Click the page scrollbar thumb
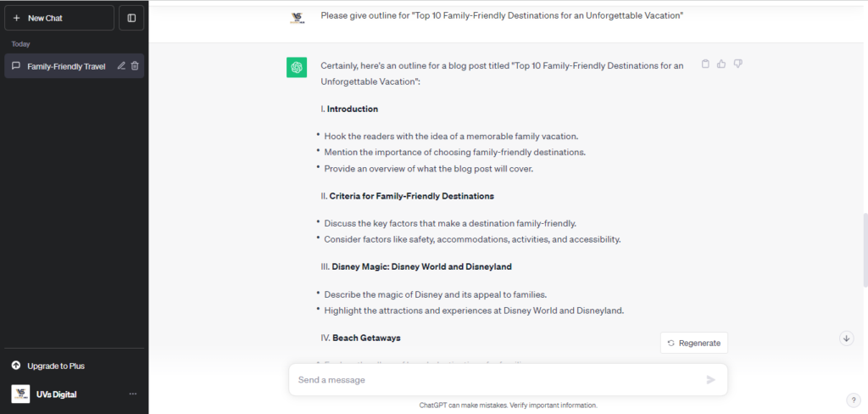The height and width of the screenshot is (414, 868). 865,249
